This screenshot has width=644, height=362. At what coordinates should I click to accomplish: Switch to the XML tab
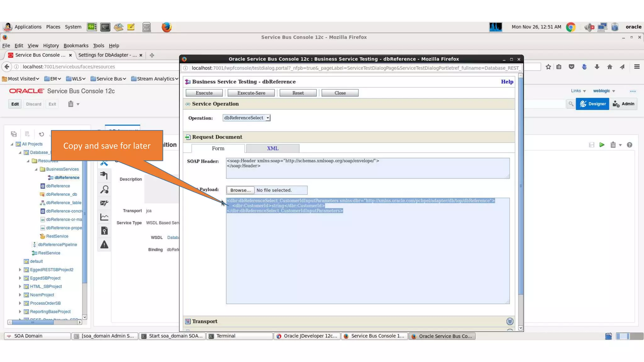[x=272, y=148]
